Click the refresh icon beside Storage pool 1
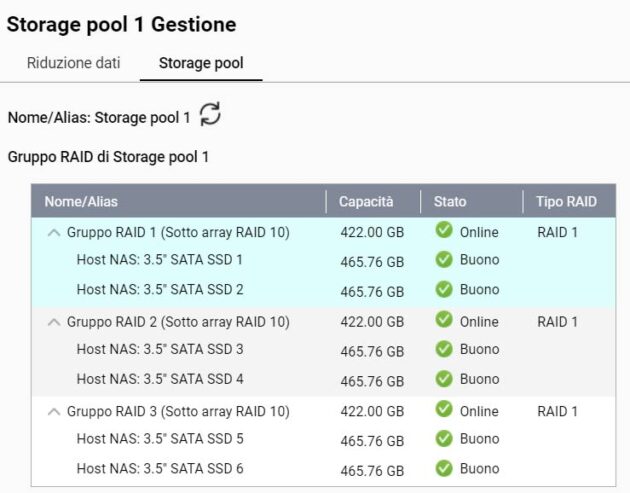 210,115
